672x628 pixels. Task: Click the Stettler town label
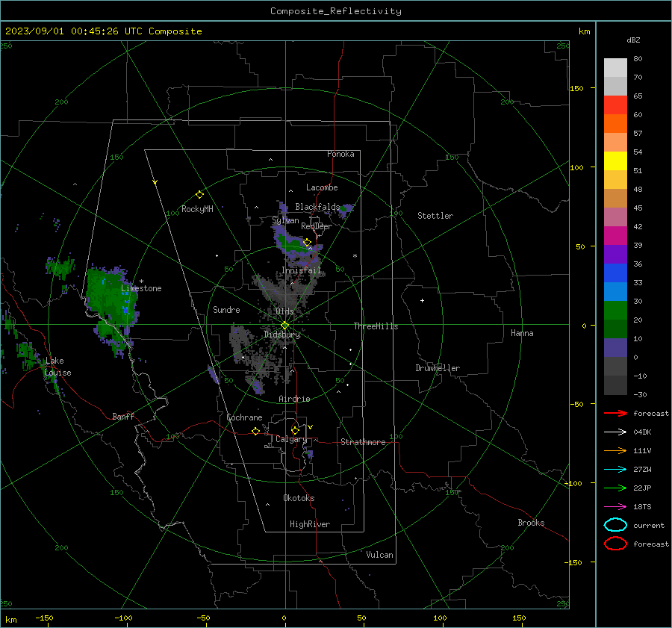[435, 216]
